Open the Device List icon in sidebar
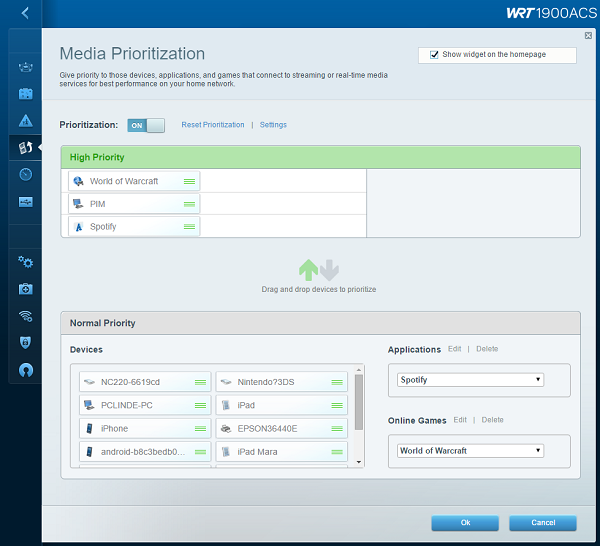 [x=26, y=67]
